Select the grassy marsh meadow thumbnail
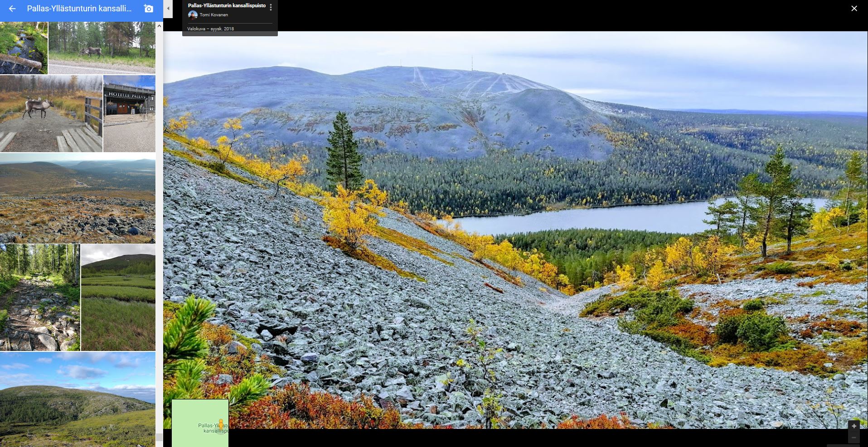Image resolution: width=868 pixels, height=447 pixels. click(118, 298)
